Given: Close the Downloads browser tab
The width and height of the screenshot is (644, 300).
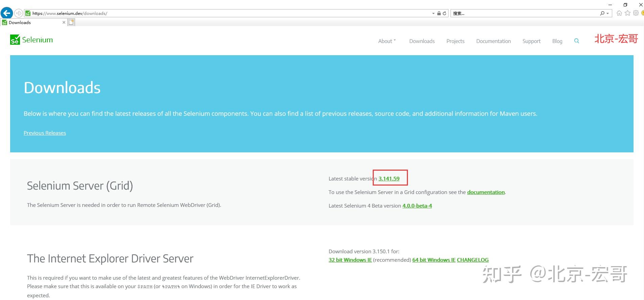Looking at the screenshot, I should click(64, 22).
